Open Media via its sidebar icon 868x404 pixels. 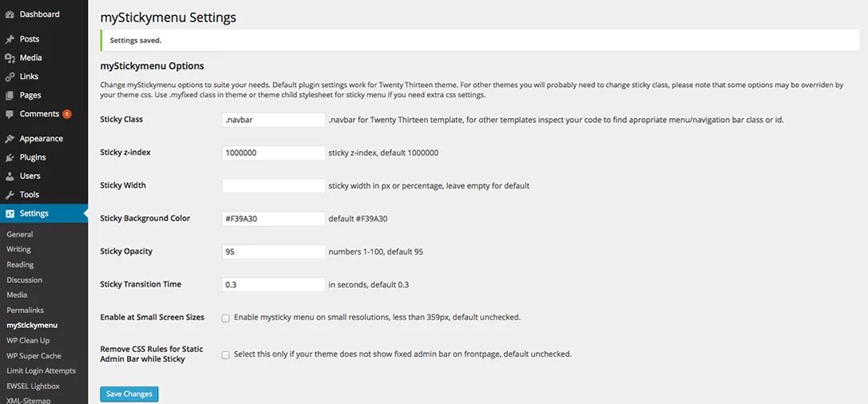tap(10, 58)
